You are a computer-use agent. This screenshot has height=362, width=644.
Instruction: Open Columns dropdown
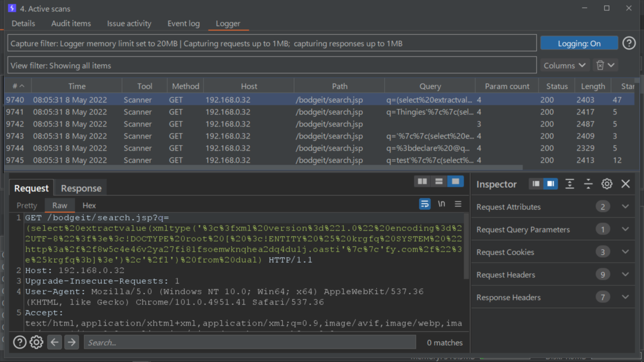point(565,65)
